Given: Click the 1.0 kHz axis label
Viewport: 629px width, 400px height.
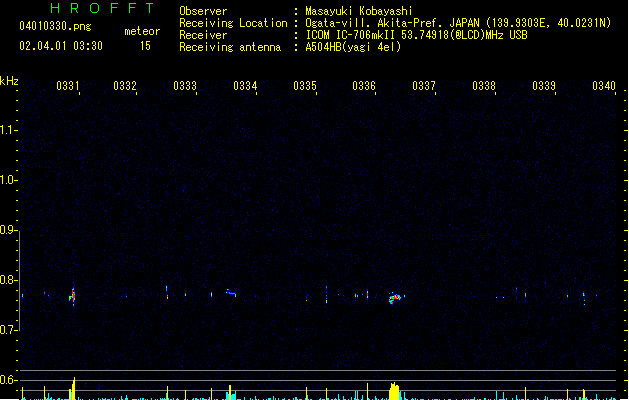Looking at the screenshot, I should click(x=8, y=180).
